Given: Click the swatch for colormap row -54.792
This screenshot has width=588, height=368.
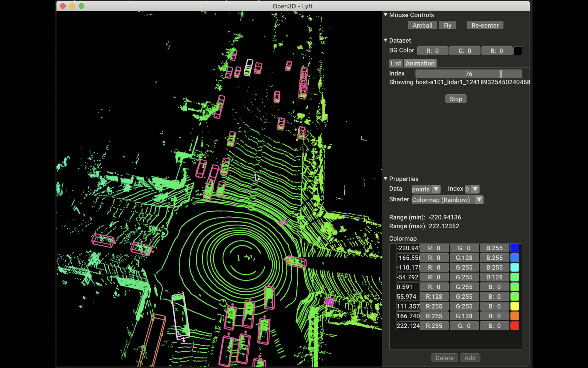Looking at the screenshot, I should 514,277.
